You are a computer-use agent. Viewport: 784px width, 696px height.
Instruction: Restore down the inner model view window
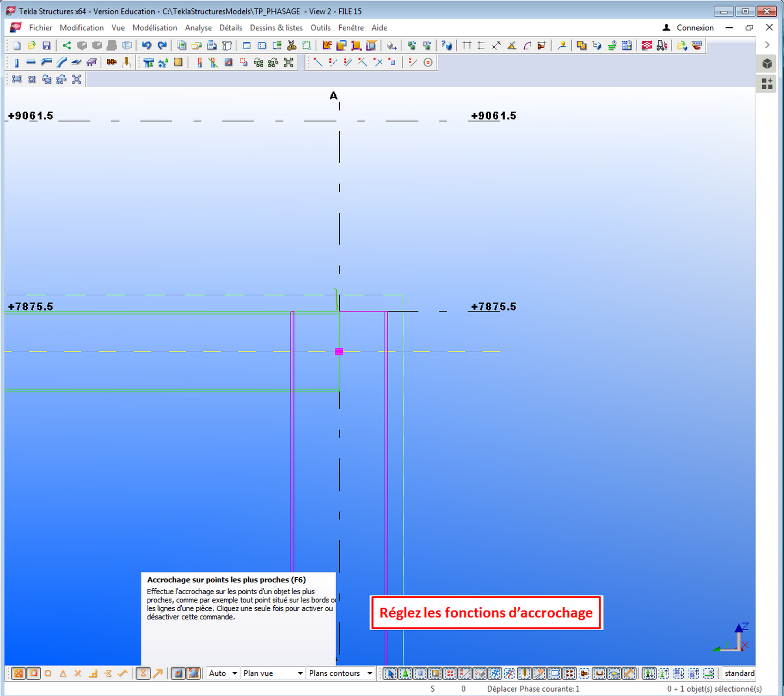coord(749,28)
